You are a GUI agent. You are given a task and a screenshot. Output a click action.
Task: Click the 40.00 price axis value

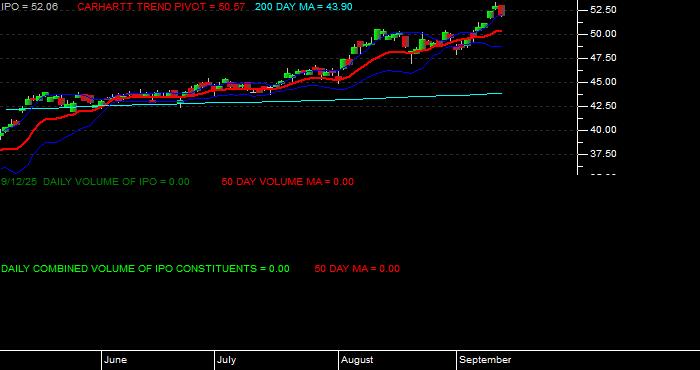603,130
